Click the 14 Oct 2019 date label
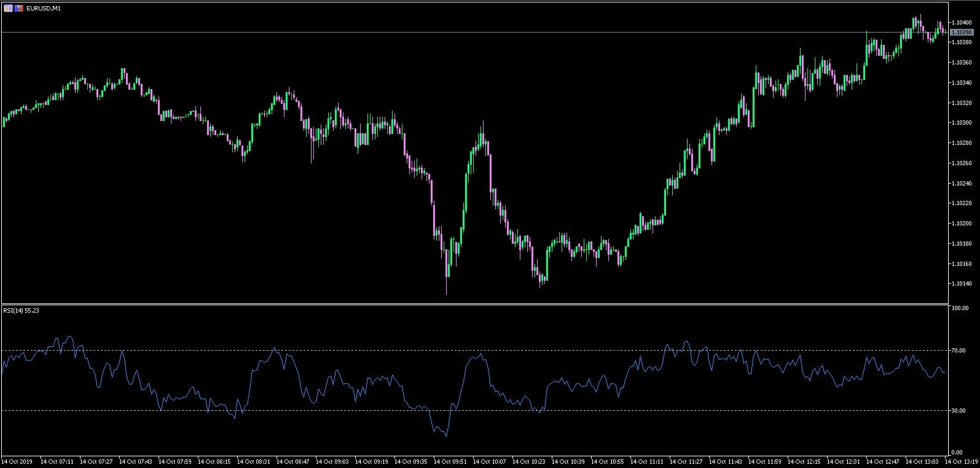980x468 pixels. click(x=17, y=461)
